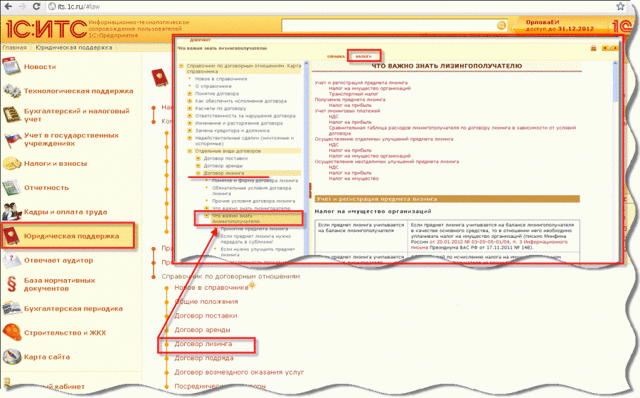Open Кадры и оплата труда icon

pos(11,211)
